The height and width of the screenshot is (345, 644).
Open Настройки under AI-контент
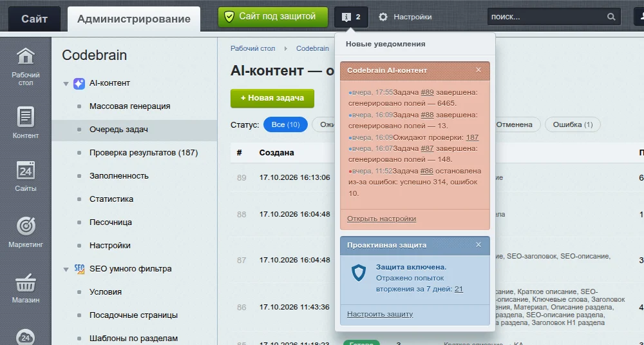tap(110, 246)
